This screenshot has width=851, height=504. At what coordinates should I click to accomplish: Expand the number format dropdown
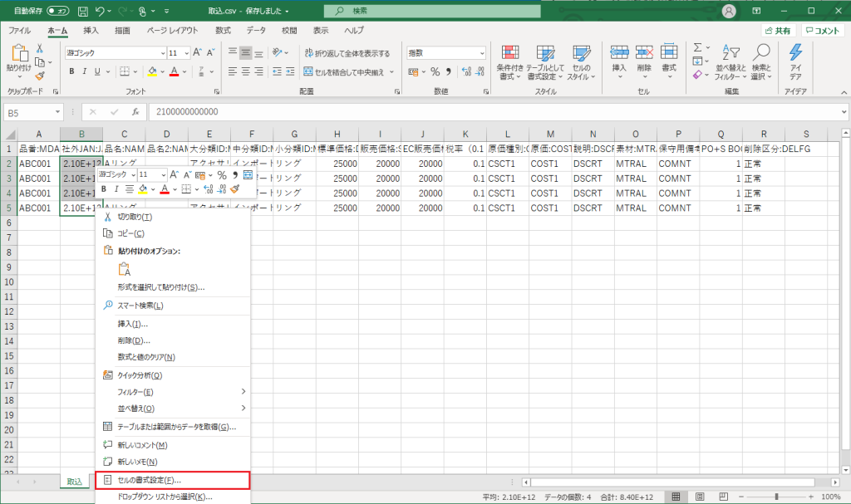(x=481, y=52)
